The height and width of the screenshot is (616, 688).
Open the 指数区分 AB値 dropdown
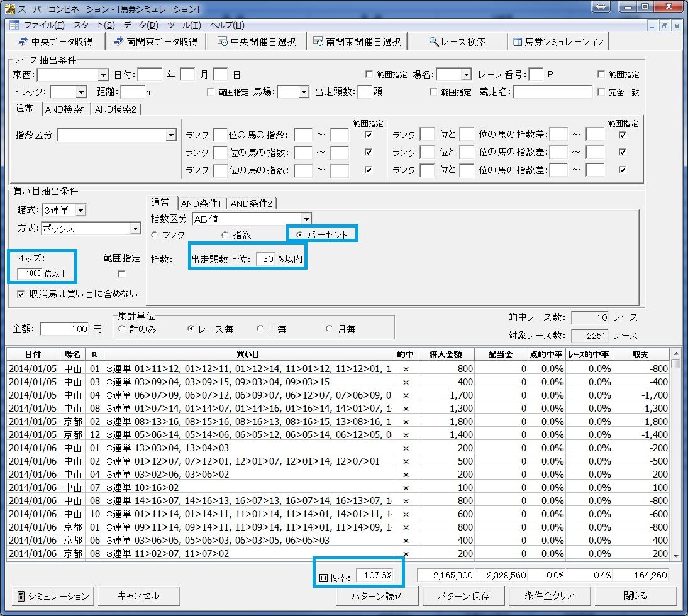click(306, 219)
